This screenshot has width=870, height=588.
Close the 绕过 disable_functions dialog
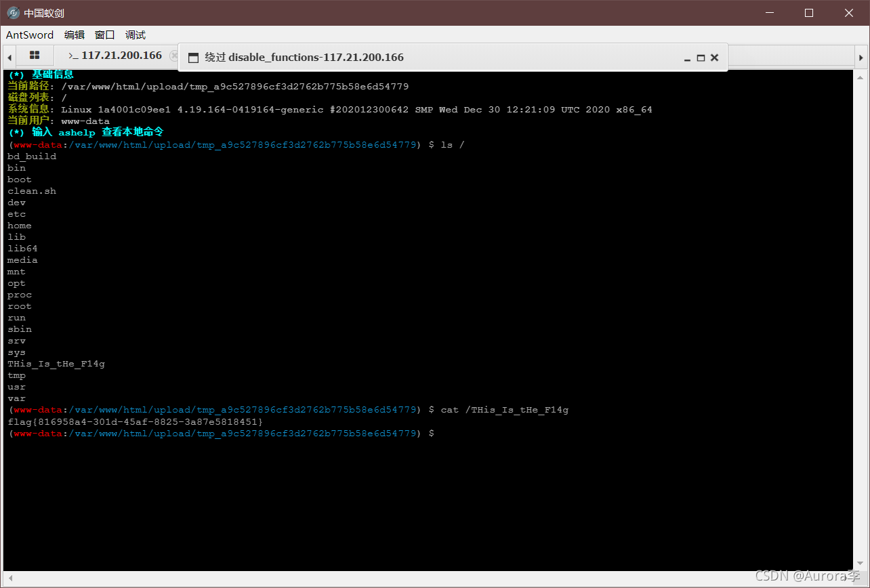tap(714, 58)
